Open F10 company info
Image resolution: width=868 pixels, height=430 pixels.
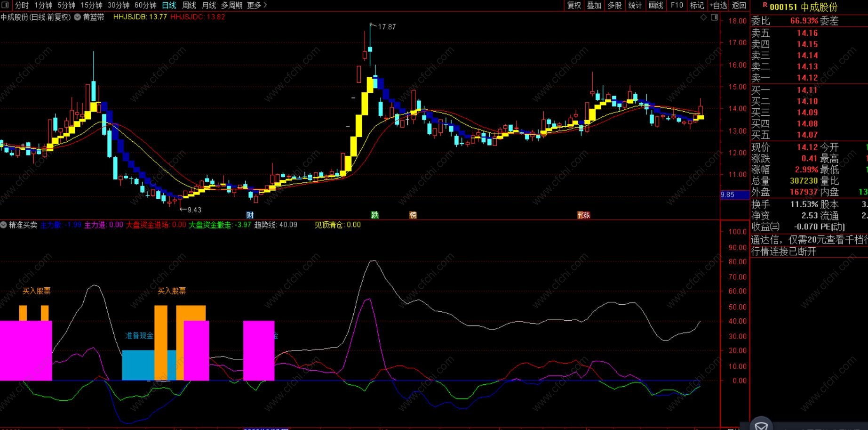point(677,5)
